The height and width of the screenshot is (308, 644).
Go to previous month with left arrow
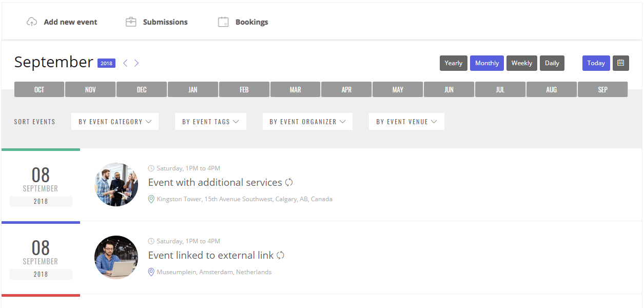tap(125, 63)
